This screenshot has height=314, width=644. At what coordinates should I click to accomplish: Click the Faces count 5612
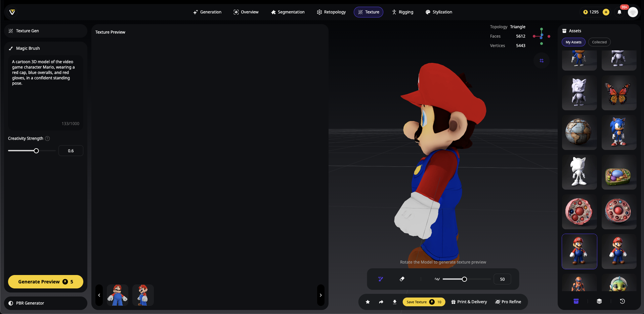pos(521,36)
